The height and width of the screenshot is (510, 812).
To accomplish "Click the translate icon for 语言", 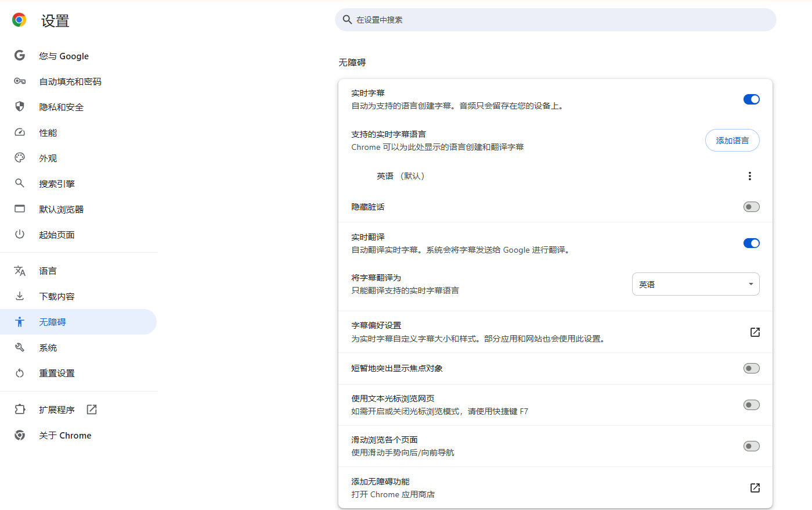I will tap(20, 271).
